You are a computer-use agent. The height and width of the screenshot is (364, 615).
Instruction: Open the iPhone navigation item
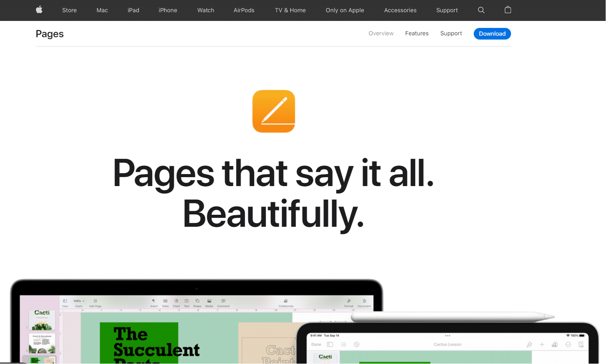pyautogui.click(x=168, y=10)
